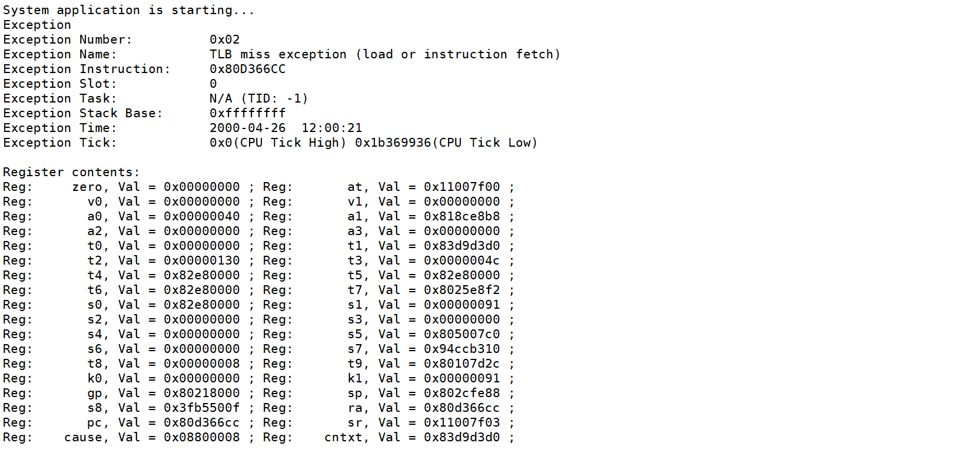Click the s7 register value 0x94ccb310

pos(461,349)
